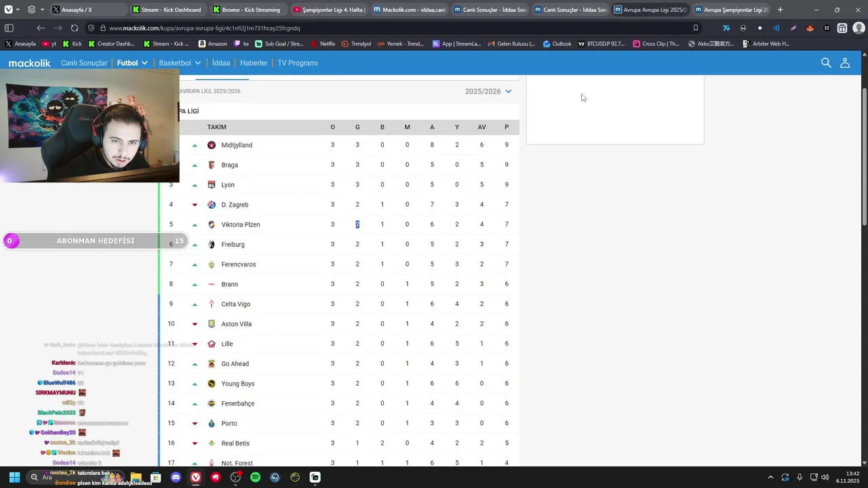Open the Amazon bookmark
Image resolution: width=868 pixels, height=488 pixels.
(213, 43)
